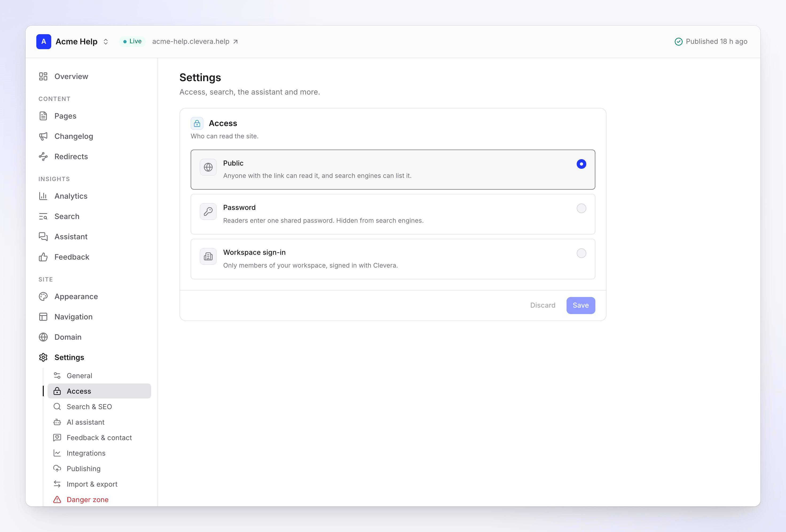Viewport: 786px width, 532px height.
Task: Open Search & SEO settings
Action: tap(99, 407)
